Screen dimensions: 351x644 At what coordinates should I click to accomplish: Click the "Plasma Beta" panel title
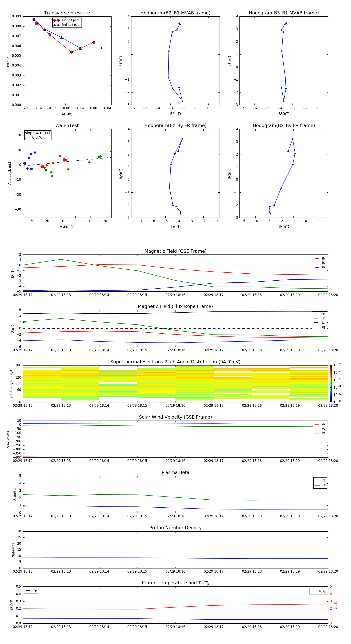pos(175,473)
